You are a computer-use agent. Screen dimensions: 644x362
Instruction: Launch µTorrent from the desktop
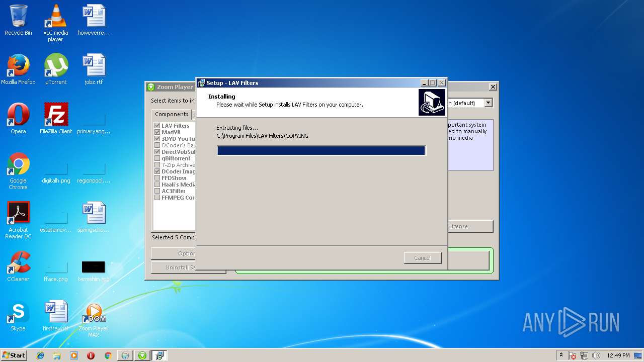(56, 69)
